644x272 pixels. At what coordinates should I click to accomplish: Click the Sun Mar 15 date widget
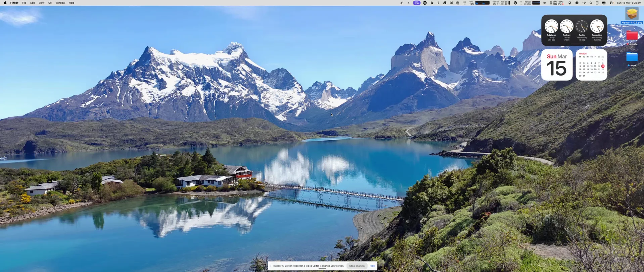tap(557, 65)
